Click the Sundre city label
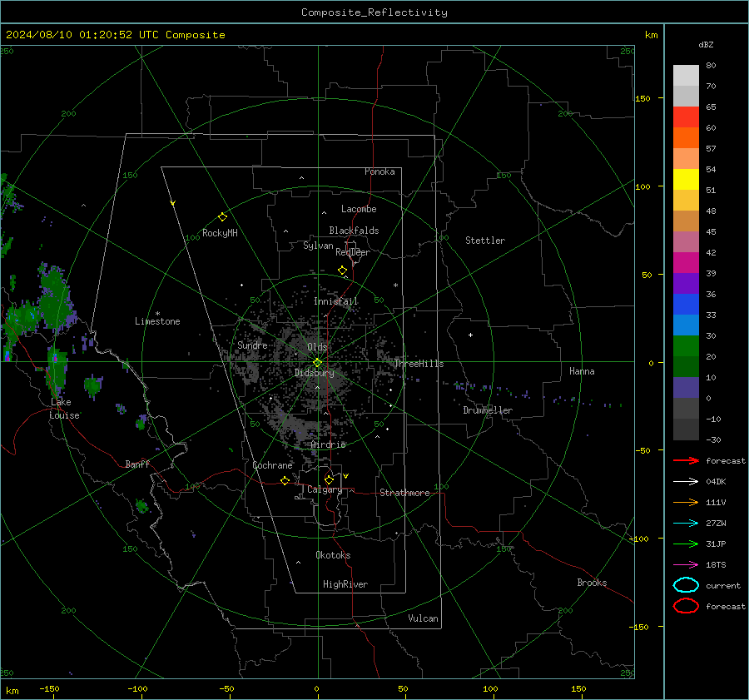Viewport: 749px width, 700px height. [252, 345]
